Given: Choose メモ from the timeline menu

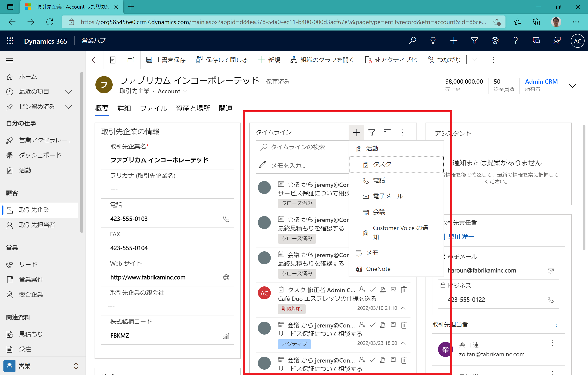Looking at the screenshot, I should pos(396,253).
